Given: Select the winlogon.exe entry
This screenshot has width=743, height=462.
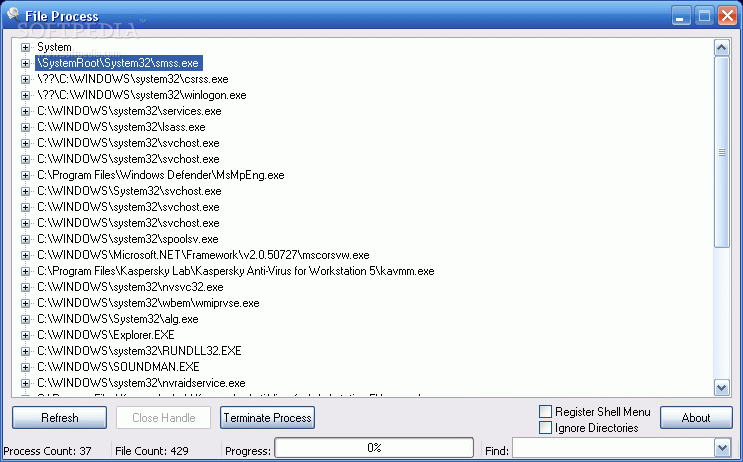Looking at the screenshot, I should coord(142,95).
